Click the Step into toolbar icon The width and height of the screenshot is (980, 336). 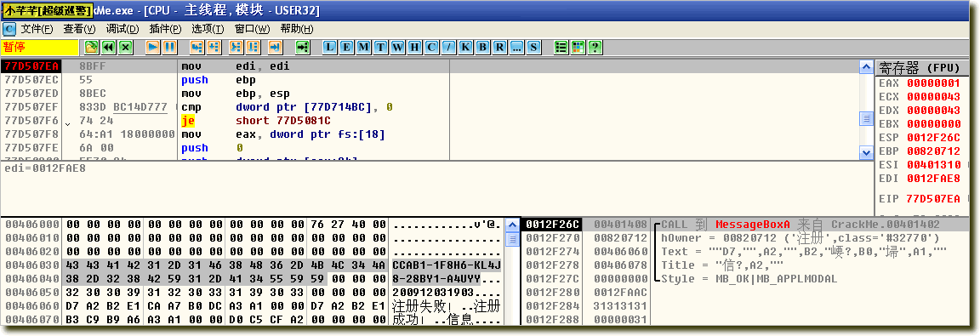tap(197, 47)
